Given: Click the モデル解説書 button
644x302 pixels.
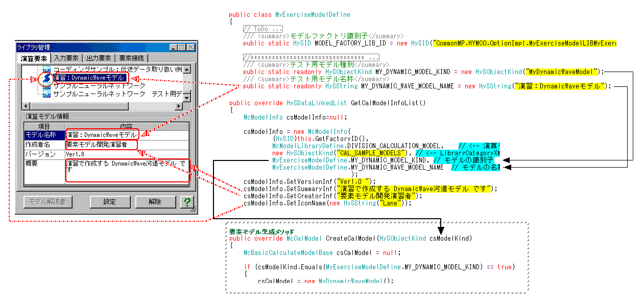Looking at the screenshot, I should tap(47, 202).
